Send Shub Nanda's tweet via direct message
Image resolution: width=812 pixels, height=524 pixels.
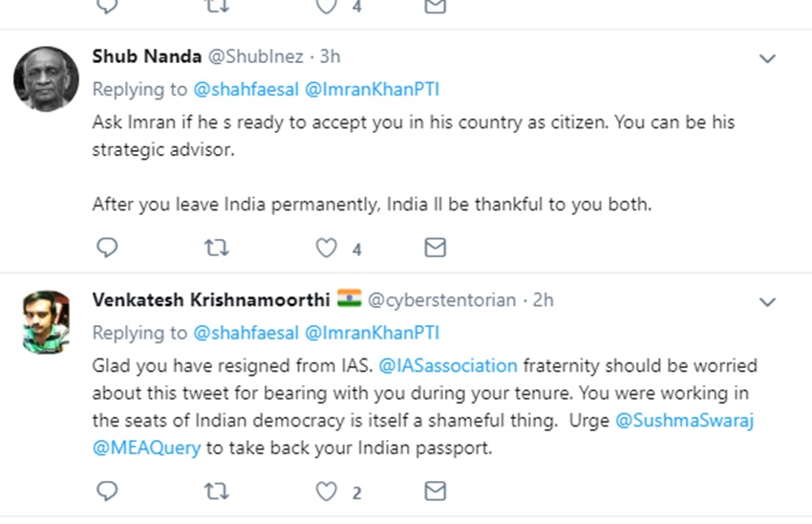(x=436, y=249)
